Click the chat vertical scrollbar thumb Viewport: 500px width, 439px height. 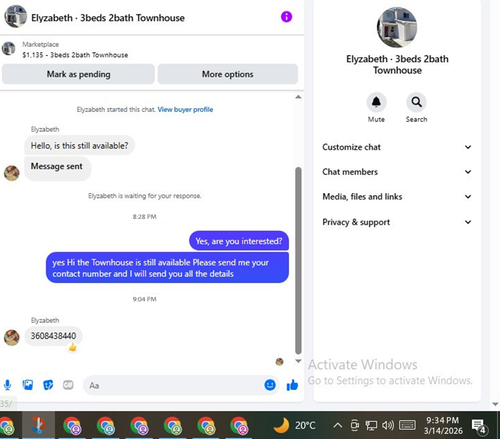tap(298, 261)
